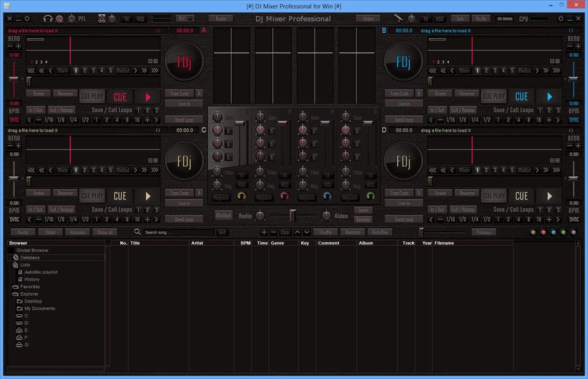This screenshot has height=379, width=588.
Task: Toggle Brake on deck B
Action: (440, 94)
